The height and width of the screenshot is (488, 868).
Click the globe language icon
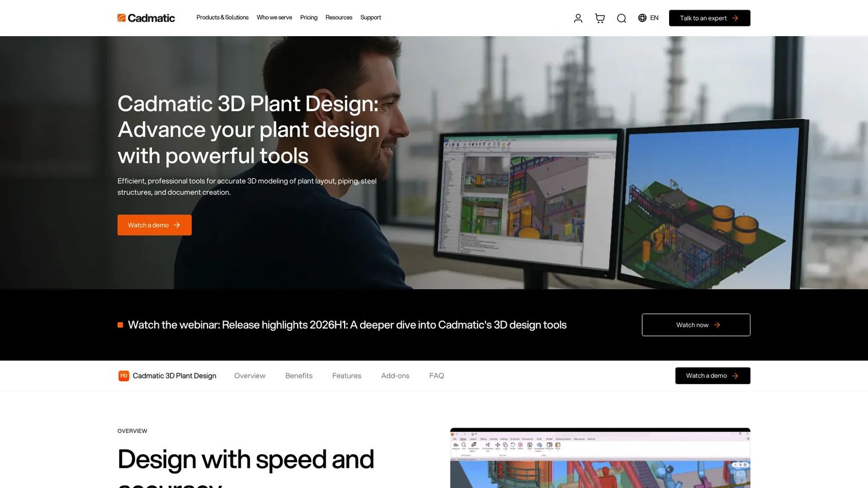(x=642, y=18)
